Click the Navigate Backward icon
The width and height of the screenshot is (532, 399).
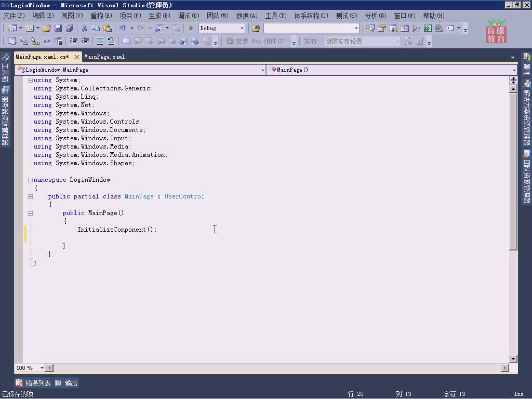159,28
